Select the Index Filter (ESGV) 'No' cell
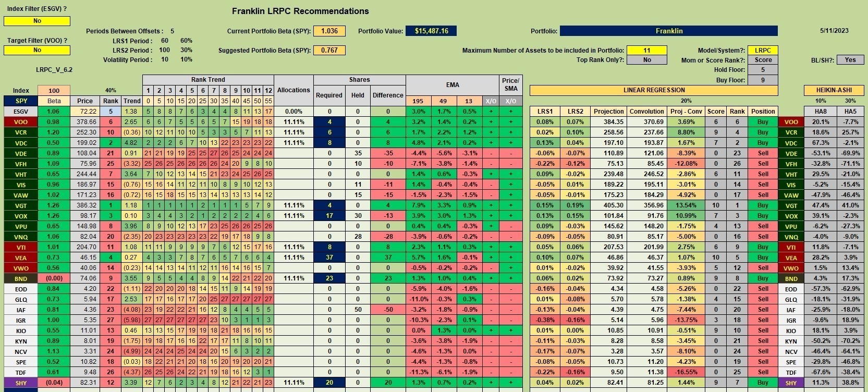 [x=37, y=21]
